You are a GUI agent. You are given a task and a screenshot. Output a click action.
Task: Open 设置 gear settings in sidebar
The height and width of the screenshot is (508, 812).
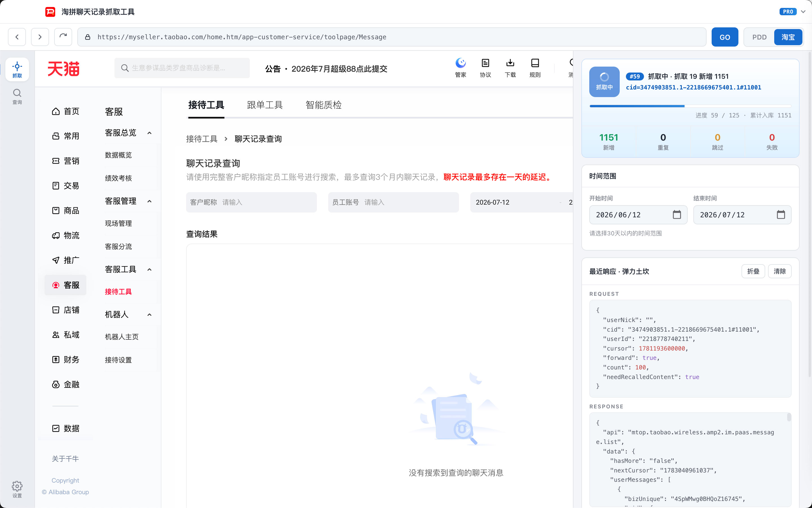17,489
